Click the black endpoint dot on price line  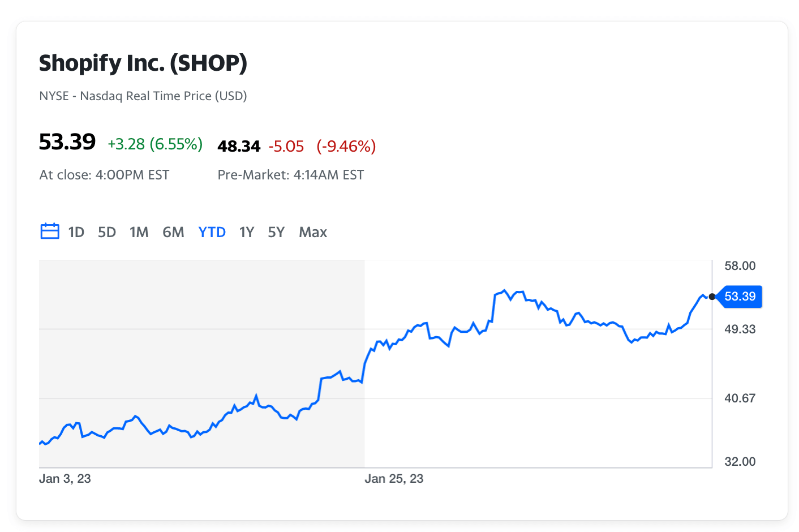pyautogui.click(x=712, y=297)
